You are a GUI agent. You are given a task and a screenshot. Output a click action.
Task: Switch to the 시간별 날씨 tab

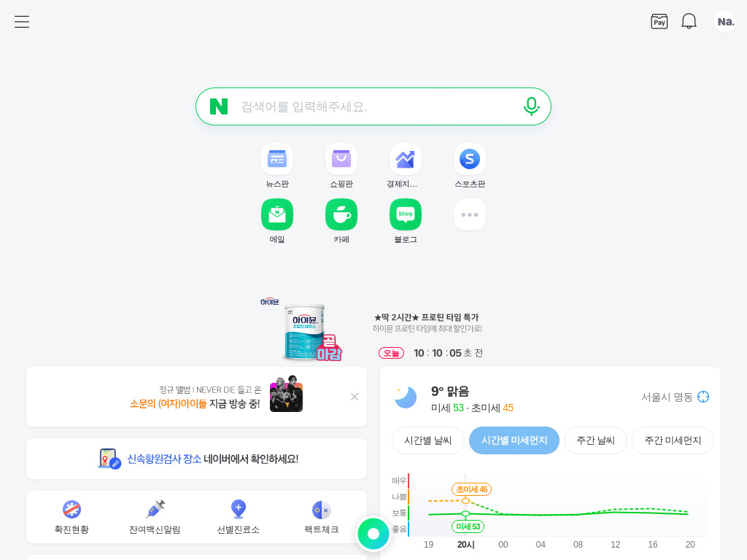click(x=427, y=440)
